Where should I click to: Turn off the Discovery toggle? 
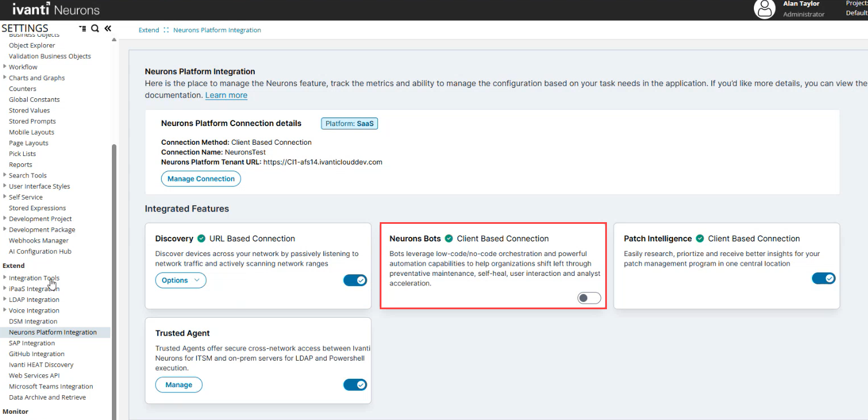355,280
